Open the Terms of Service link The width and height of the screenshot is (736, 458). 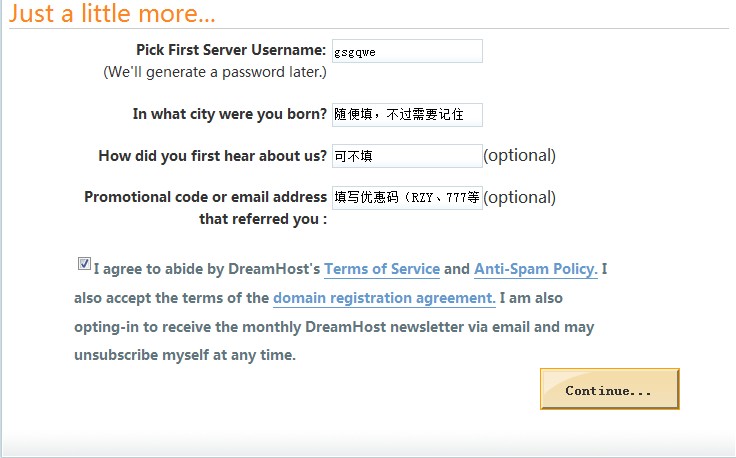pyautogui.click(x=382, y=269)
